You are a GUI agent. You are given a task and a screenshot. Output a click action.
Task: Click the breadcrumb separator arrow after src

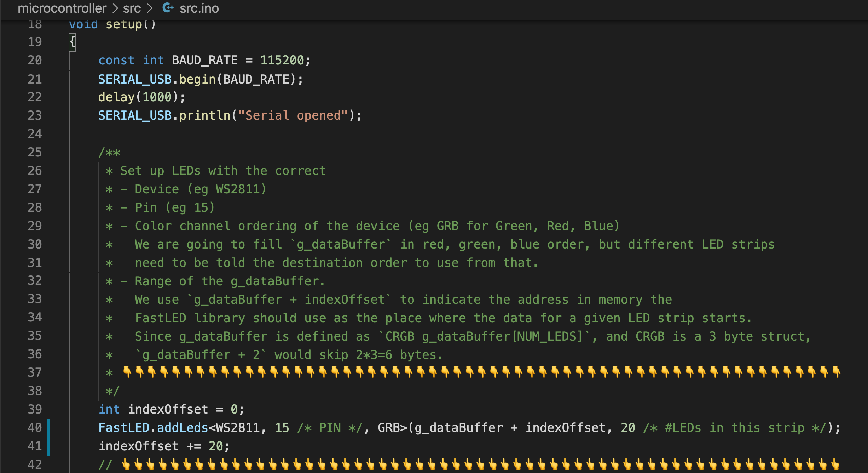(150, 7)
